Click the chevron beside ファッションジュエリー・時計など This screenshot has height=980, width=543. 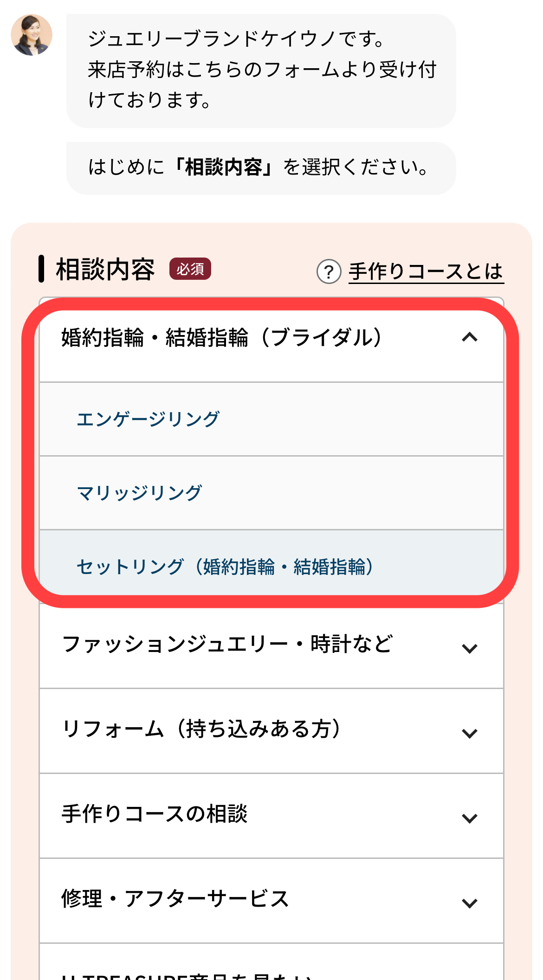(470, 648)
